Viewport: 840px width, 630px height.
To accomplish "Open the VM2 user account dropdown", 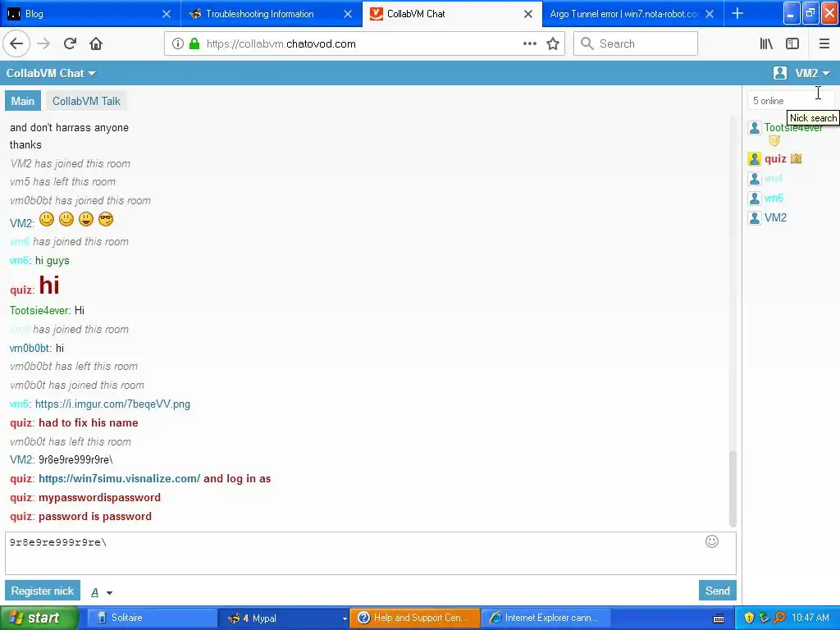I will 812,73.
